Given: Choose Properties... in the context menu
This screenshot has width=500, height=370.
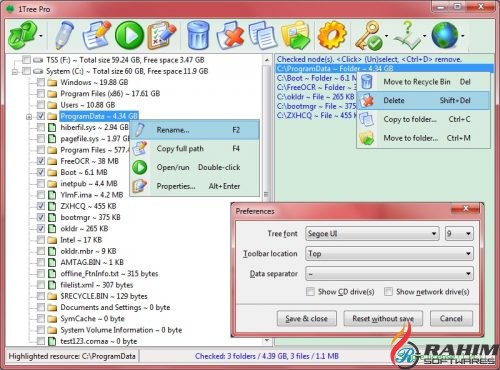Looking at the screenshot, I should point(195,186).
